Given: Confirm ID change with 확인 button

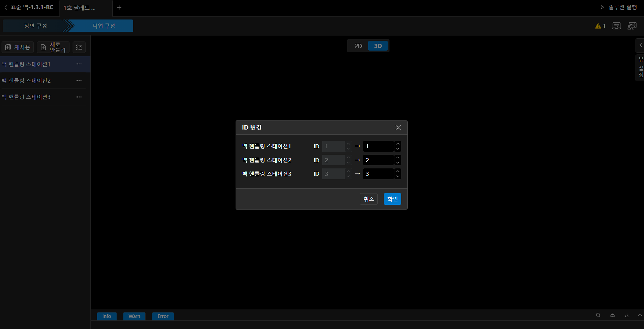Looking at the screenshot, I should (392, 199).
